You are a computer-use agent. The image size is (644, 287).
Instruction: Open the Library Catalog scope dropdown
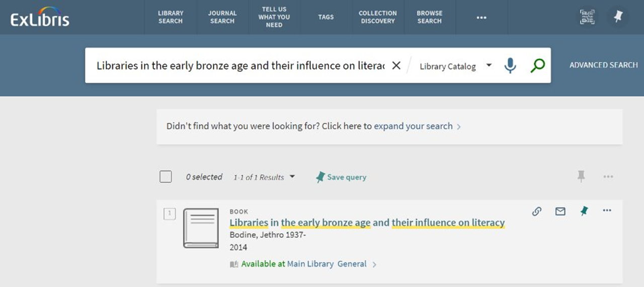point(455,66)
